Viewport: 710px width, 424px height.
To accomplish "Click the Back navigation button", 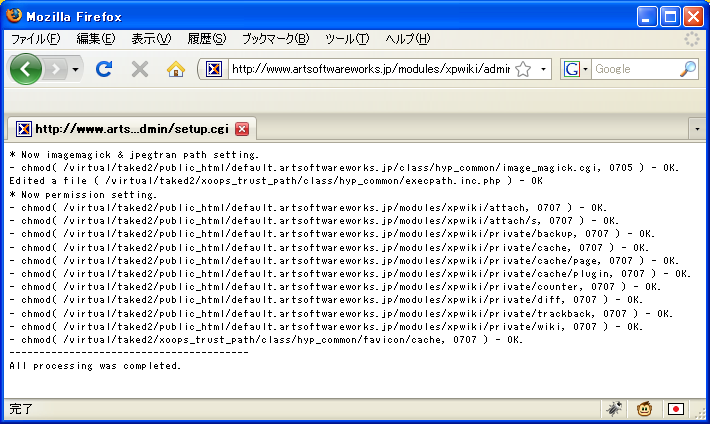I will coord(25,69).
